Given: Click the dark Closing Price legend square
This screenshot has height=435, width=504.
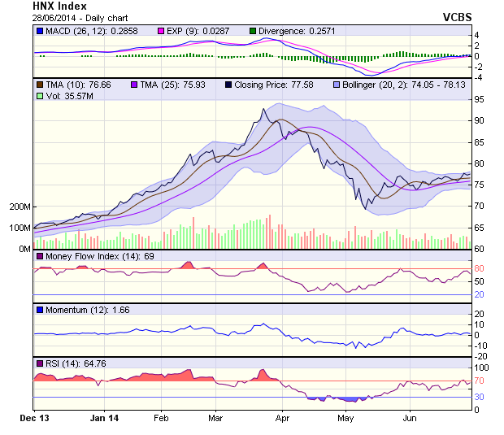Looking at the screenshot, I should click(228, 84).
